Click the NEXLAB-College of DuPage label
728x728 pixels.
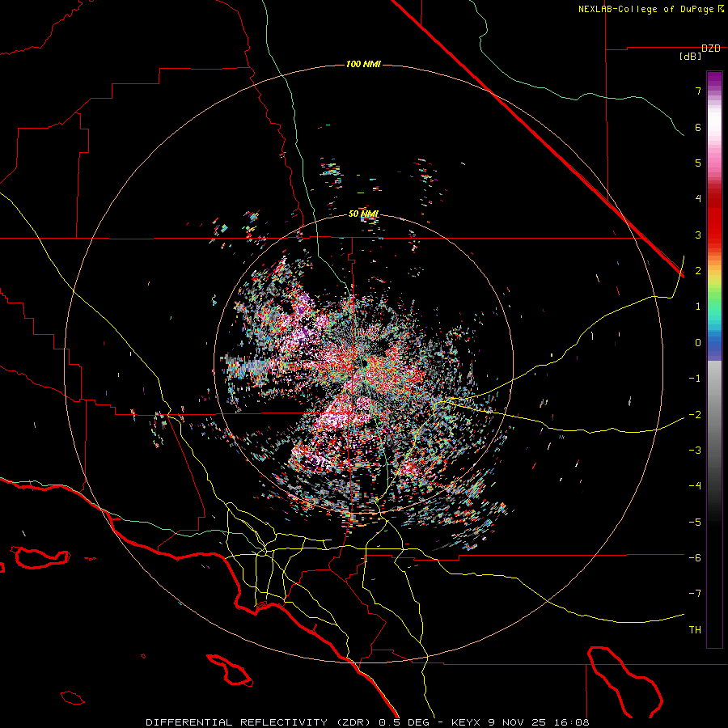pyautogui.click(x=645, y=9)
